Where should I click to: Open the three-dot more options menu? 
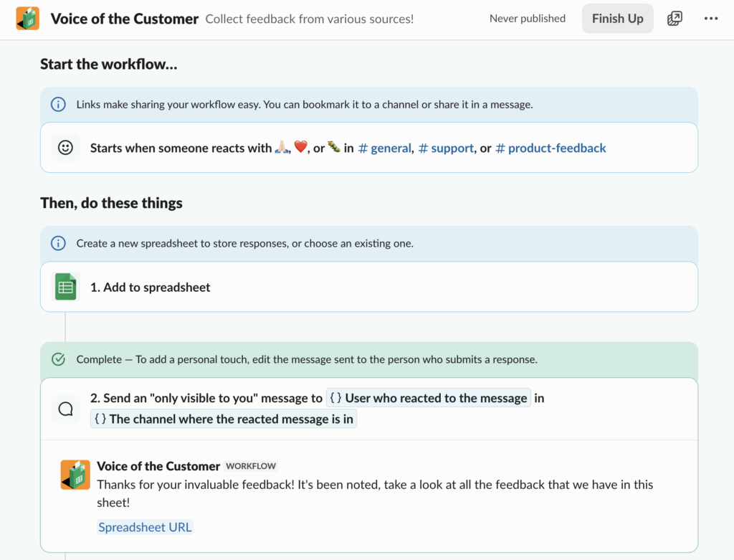click(710, 19)
